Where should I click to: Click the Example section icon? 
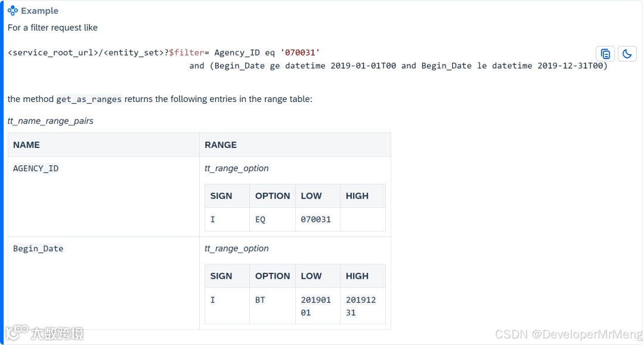[x=13, y=11]
